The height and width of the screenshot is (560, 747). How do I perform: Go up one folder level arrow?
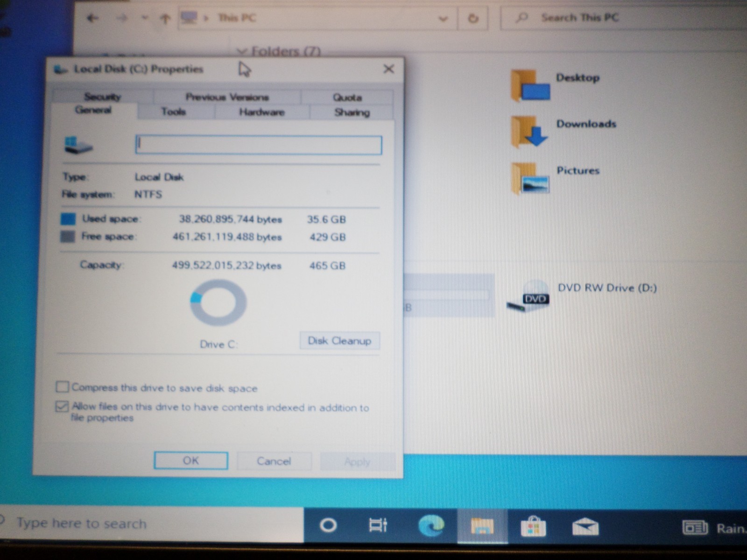[165, 19]
